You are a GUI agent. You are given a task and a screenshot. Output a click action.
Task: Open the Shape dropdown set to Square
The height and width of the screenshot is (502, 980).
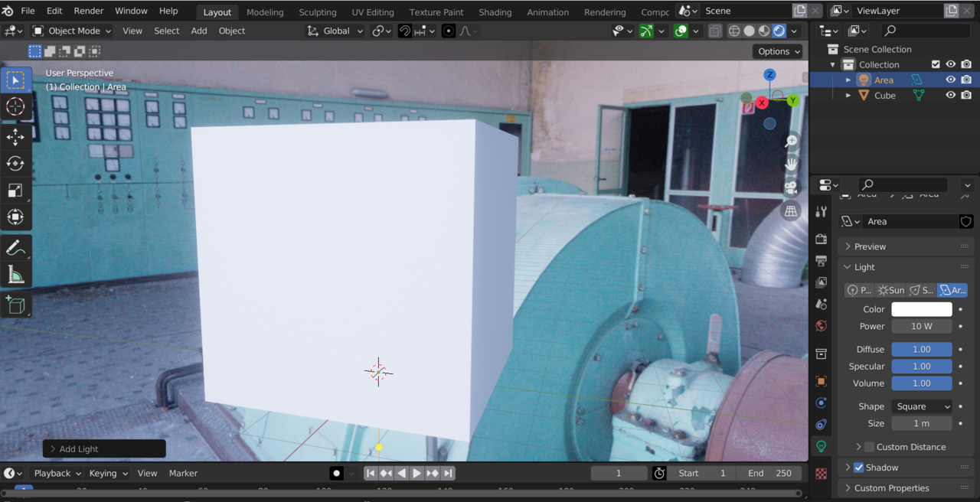922,406
